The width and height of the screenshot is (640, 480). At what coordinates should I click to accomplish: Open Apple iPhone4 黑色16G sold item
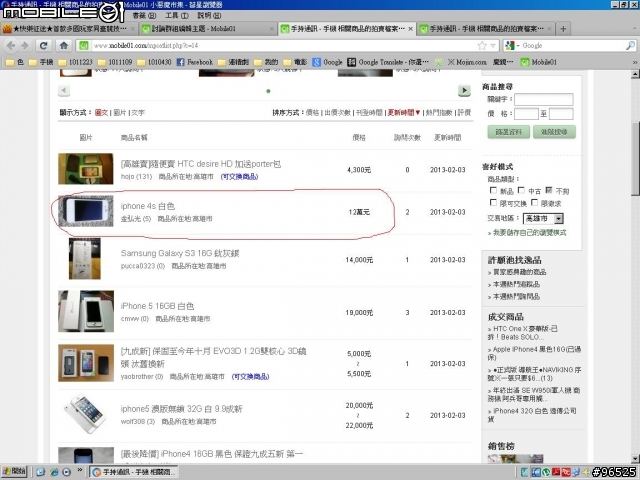[x=534, y=353]
